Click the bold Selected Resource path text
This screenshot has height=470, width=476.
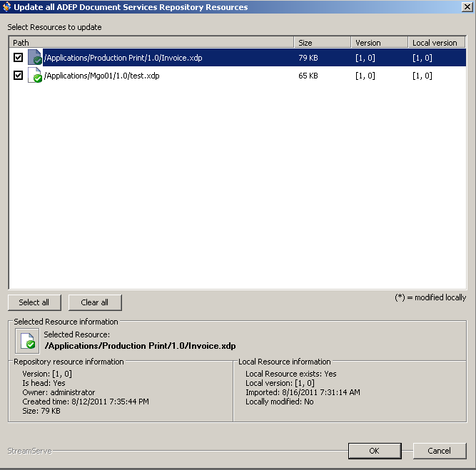click(x=140, y=346)
